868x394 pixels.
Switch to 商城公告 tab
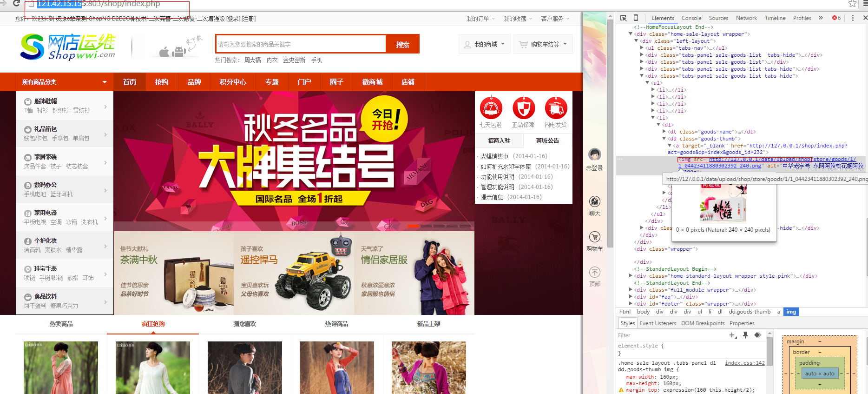(547, 140)
